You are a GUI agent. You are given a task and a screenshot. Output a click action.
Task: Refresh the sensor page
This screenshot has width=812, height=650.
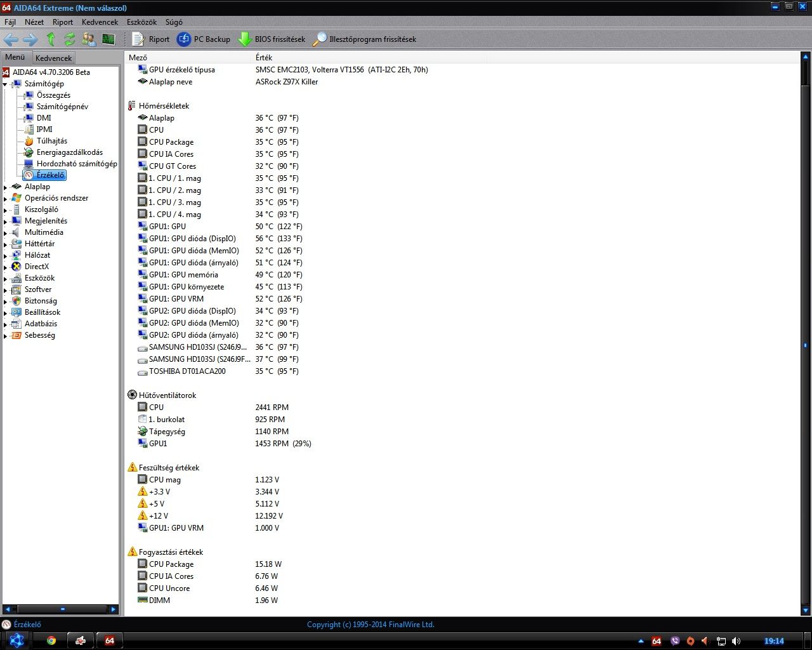click(x=70, y=39)
